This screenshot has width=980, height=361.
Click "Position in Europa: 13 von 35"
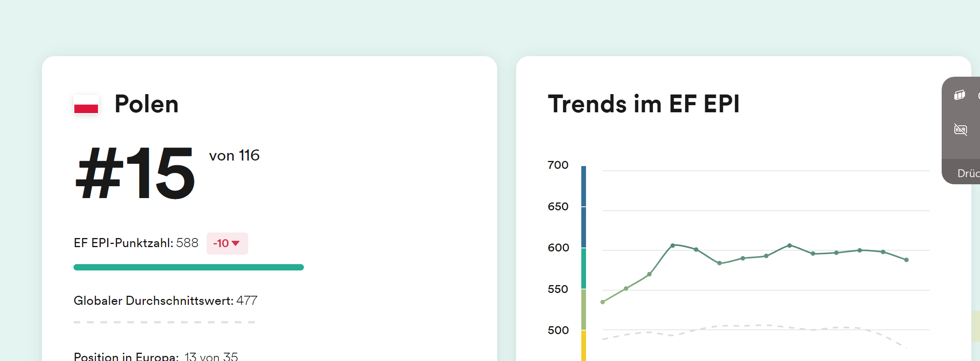pos(156,356)
